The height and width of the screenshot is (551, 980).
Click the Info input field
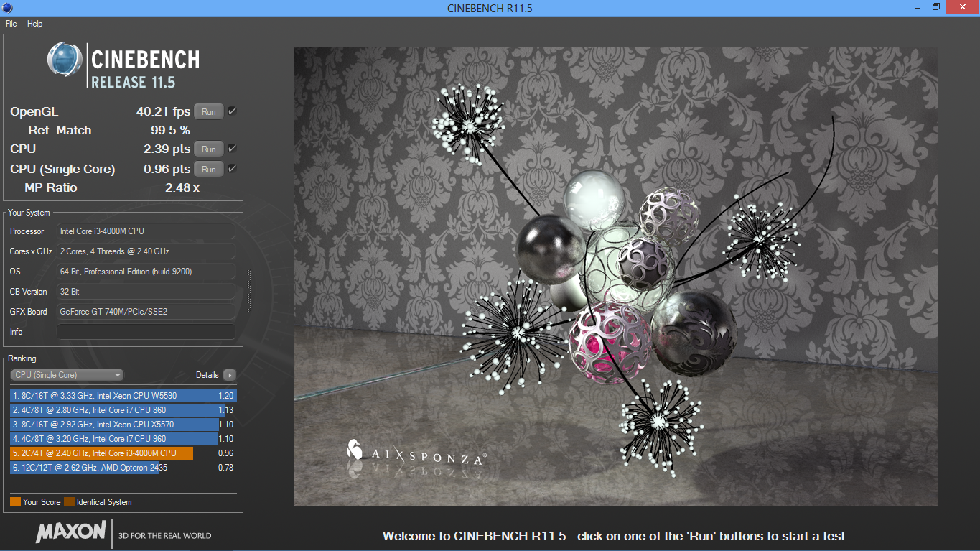click(146, 332)
